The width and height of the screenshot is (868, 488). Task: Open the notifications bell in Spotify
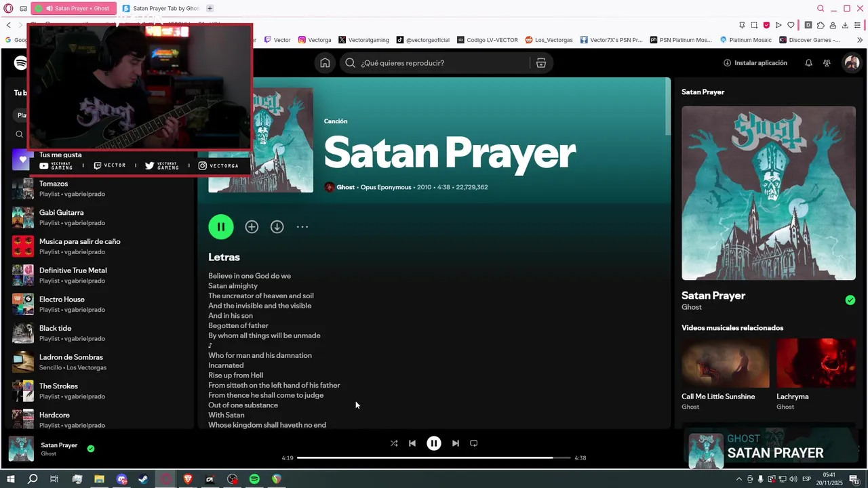[808, 63]
